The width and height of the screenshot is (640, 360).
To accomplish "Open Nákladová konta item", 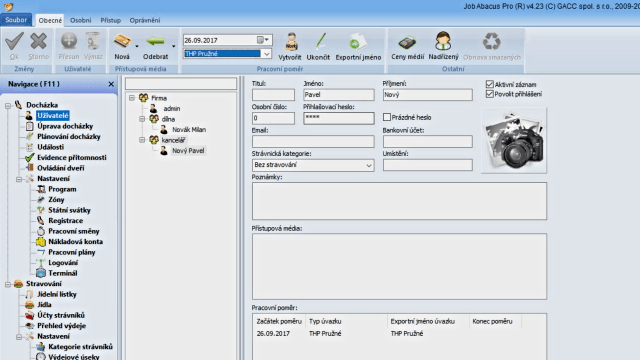I will [x=76, y=242].
